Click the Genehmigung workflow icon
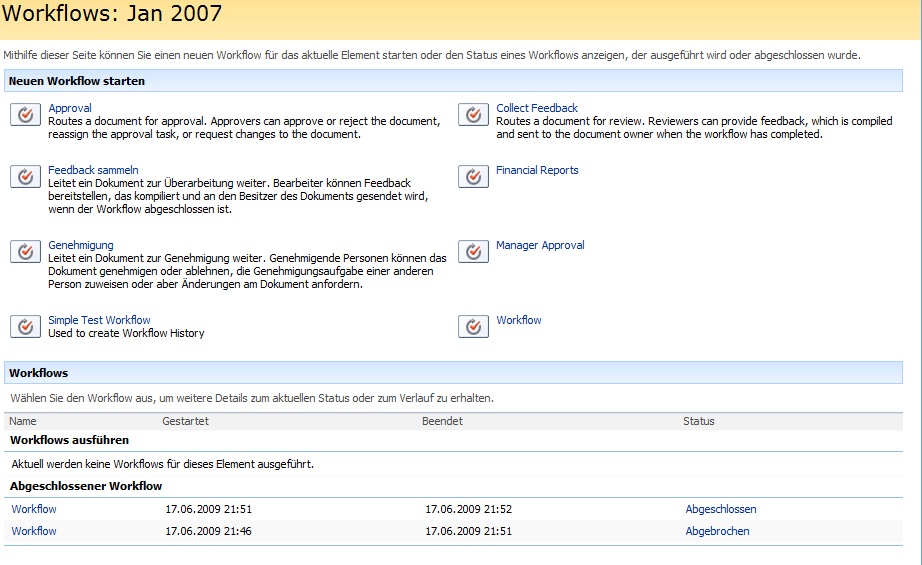The width and height of the screenshot is (922, 565). pos(25,252)
